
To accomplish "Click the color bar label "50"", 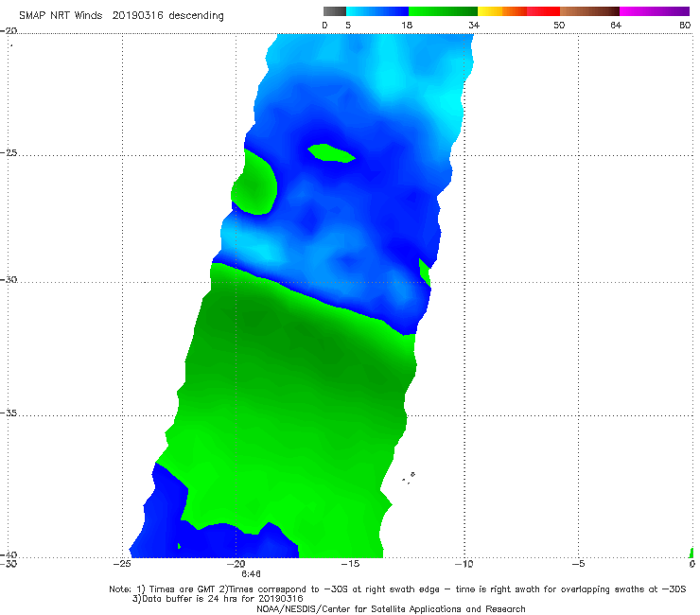I will (x=559, y=26).
